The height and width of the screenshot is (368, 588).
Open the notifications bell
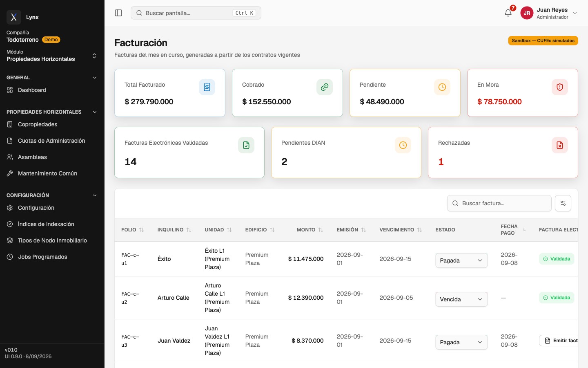(x=508, y=13)
